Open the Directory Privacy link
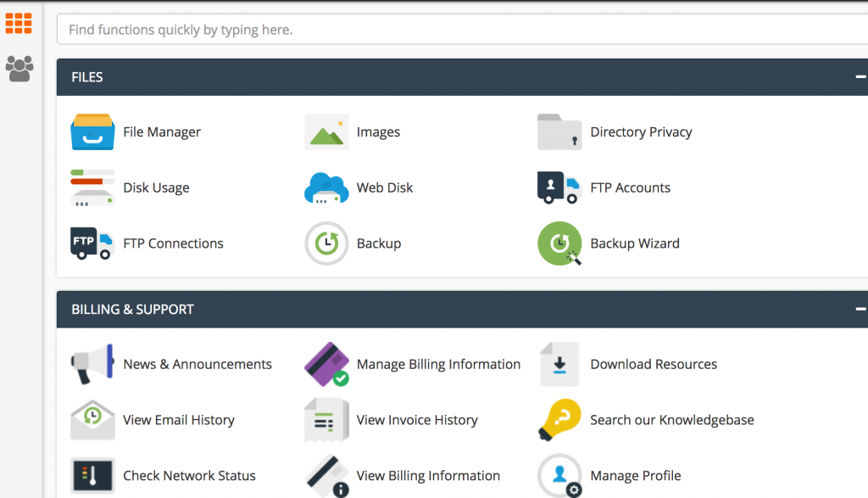Screen dimensions: 868x498 [x=641, y=131]
